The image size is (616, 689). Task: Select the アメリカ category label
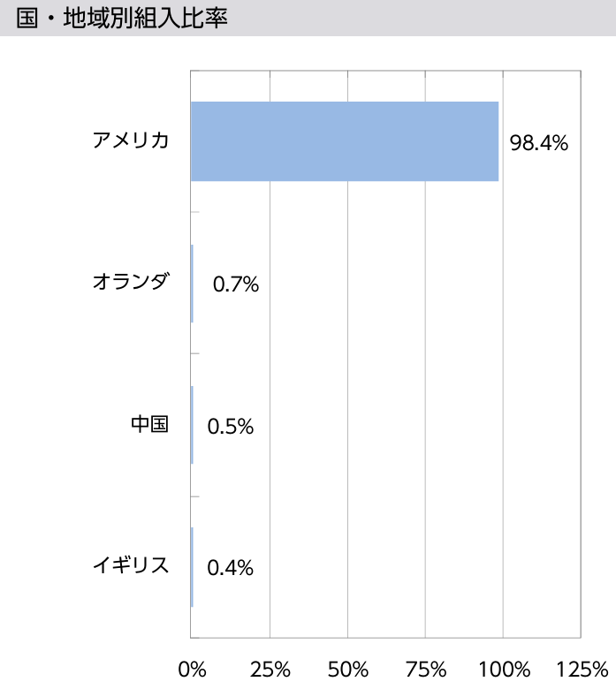pos(130,141)
